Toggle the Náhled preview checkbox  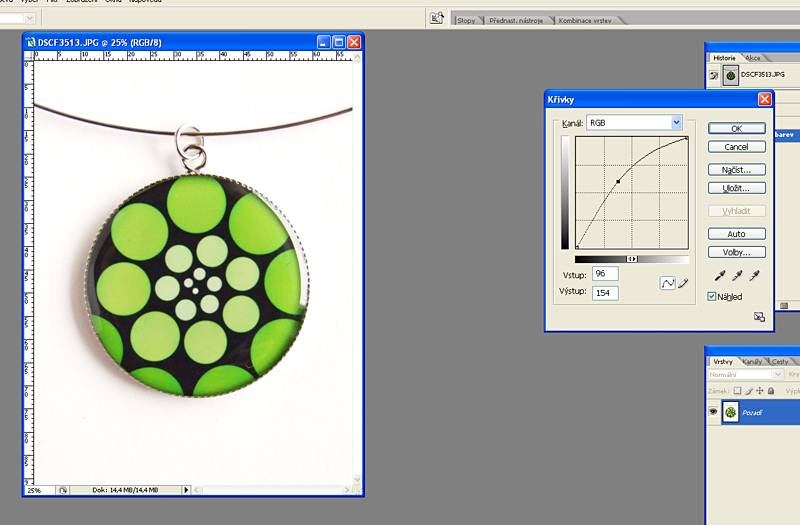712,297
